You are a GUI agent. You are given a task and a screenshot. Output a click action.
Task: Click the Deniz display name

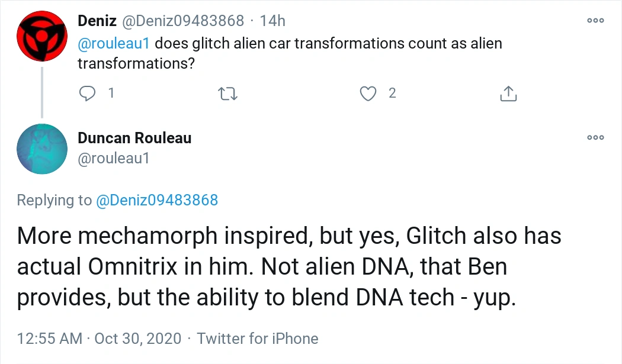97,21
